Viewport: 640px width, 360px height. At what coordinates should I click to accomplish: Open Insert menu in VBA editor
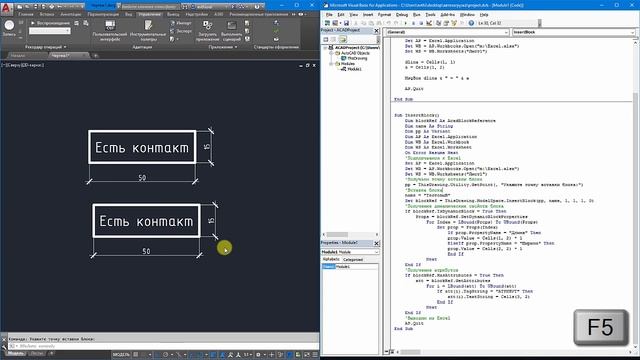(368, 15)
